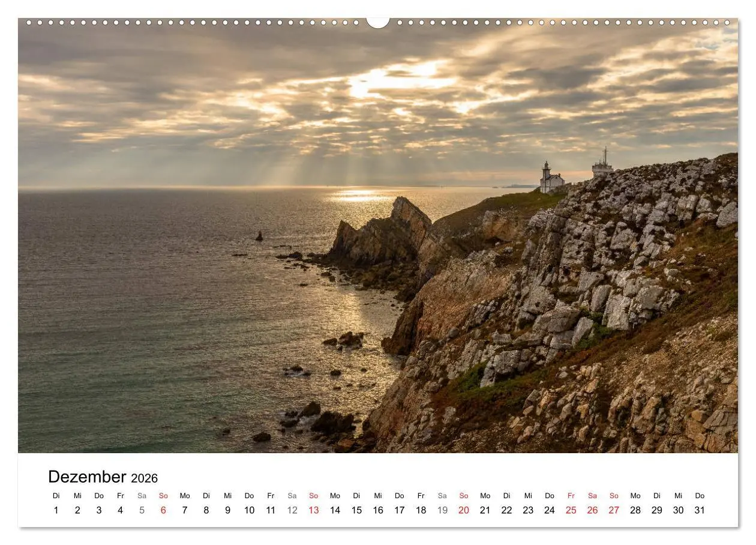Select day 9 in the calendar row
The width and height of the screenshot is (756, 545).
(227, 510)
